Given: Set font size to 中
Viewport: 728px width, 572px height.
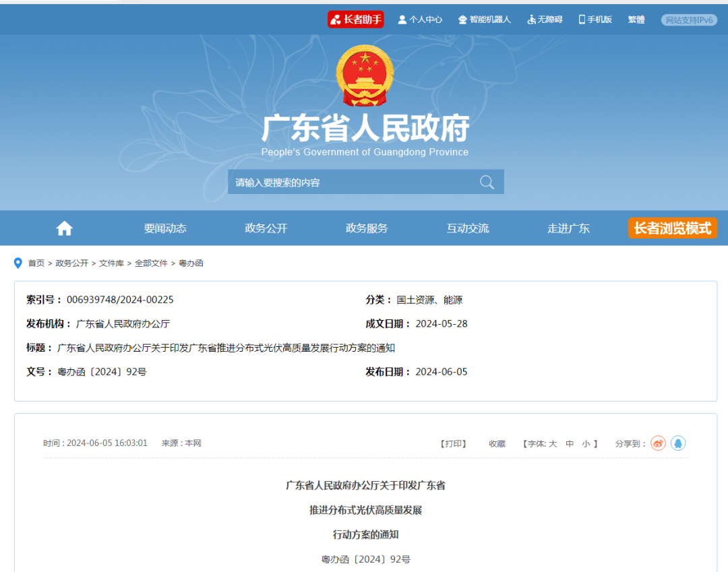Looking at the screenshot, I should pyautogui.click(x=570, y=443).
